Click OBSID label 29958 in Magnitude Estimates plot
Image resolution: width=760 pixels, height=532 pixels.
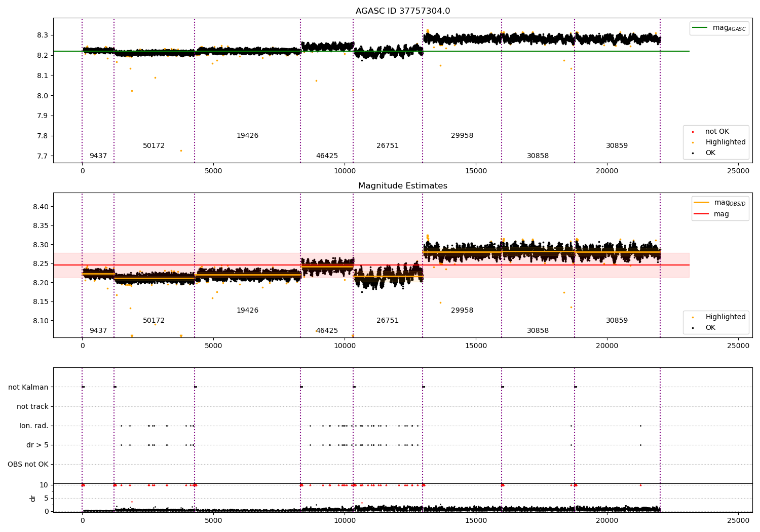[x=462, y=311]
